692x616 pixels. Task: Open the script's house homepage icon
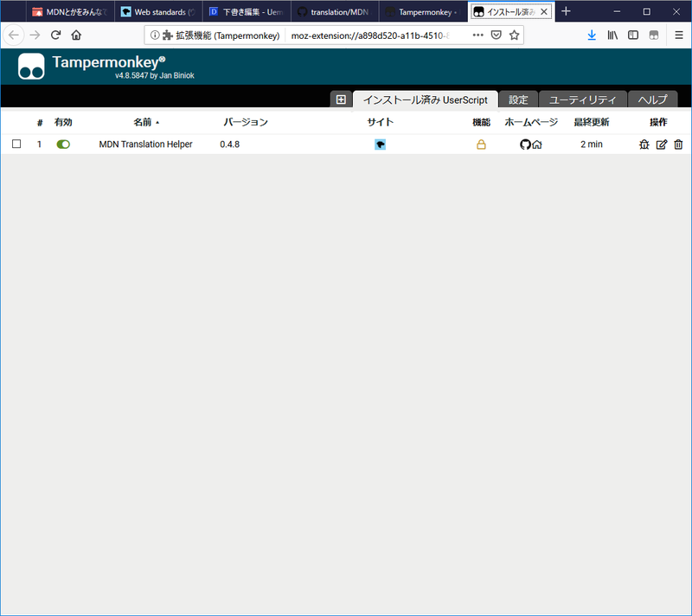click(536, 144)
